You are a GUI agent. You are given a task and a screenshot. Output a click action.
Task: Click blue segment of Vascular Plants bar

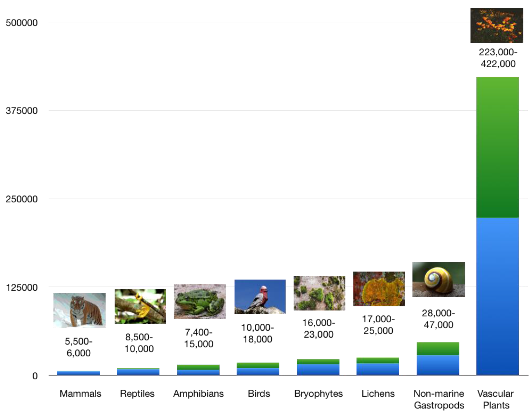(497, 296)
